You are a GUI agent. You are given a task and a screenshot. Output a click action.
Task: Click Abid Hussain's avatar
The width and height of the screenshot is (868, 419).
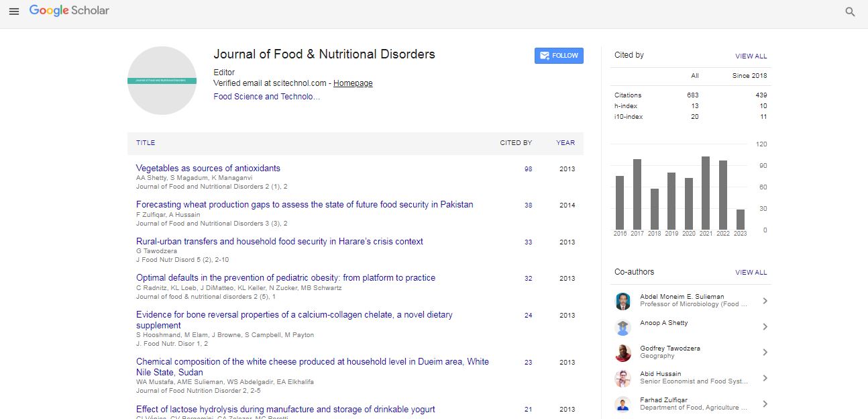pos(623,379)
